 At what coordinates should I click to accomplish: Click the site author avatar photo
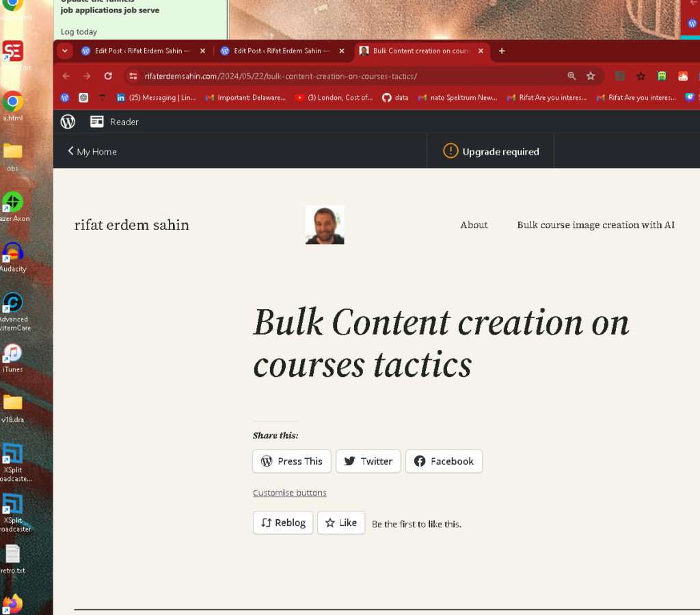point(325,224)
